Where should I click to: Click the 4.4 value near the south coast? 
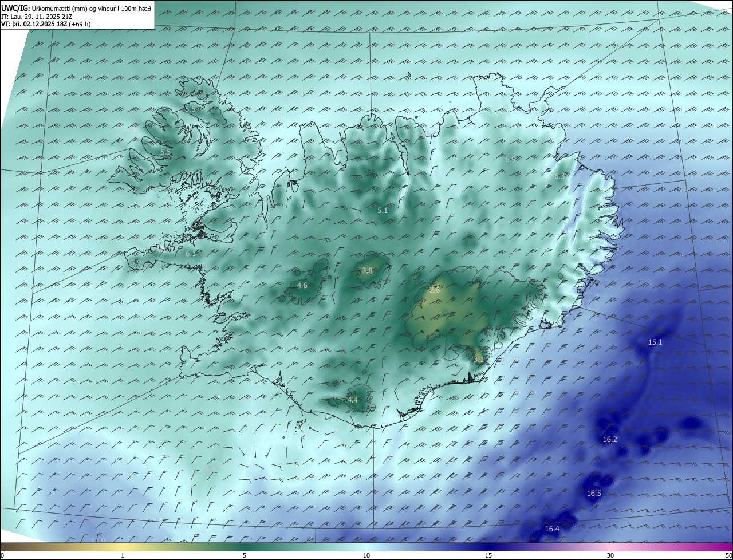click(x=353, y=400)
